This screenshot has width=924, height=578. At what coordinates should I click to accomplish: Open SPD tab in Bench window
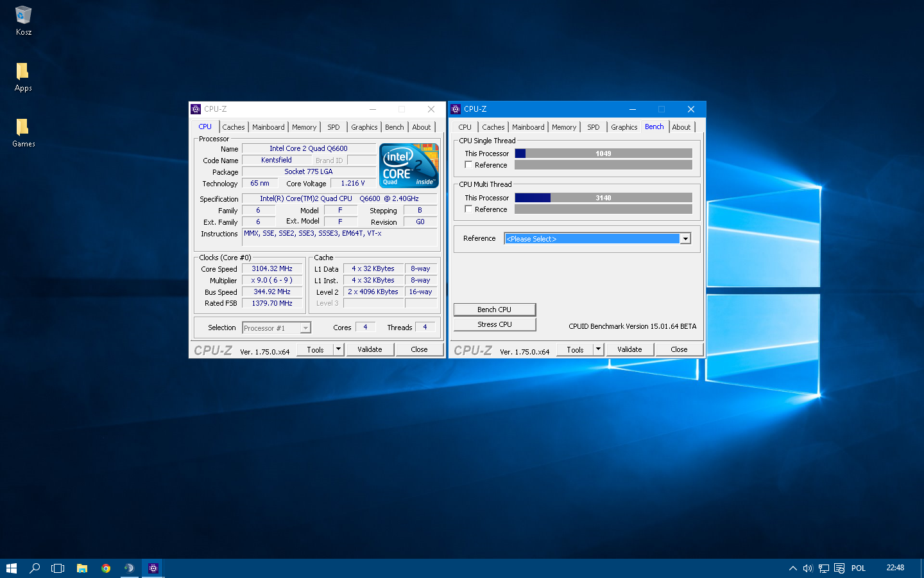[x=594, y=127]
